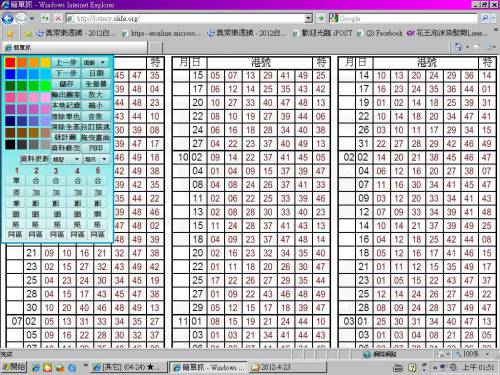
Task: Toggle the 單 button under column 1
Action: (16, 181)
